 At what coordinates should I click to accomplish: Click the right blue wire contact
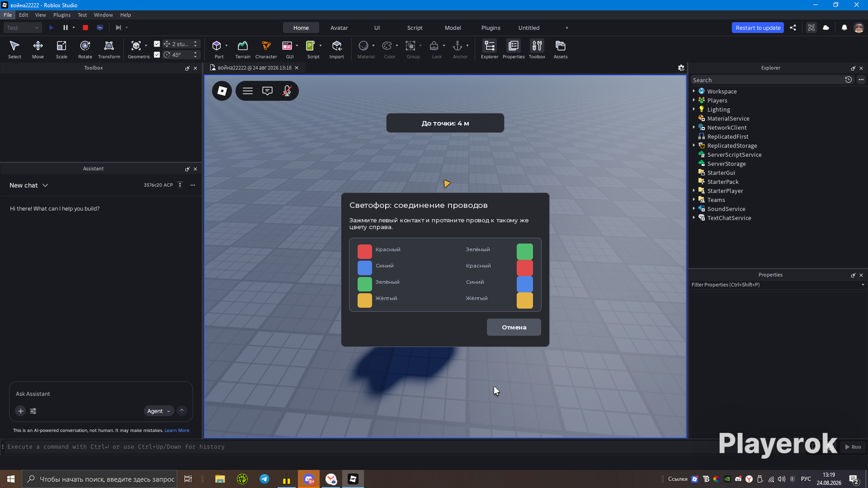pyautogui.click(x=525, y=284)
